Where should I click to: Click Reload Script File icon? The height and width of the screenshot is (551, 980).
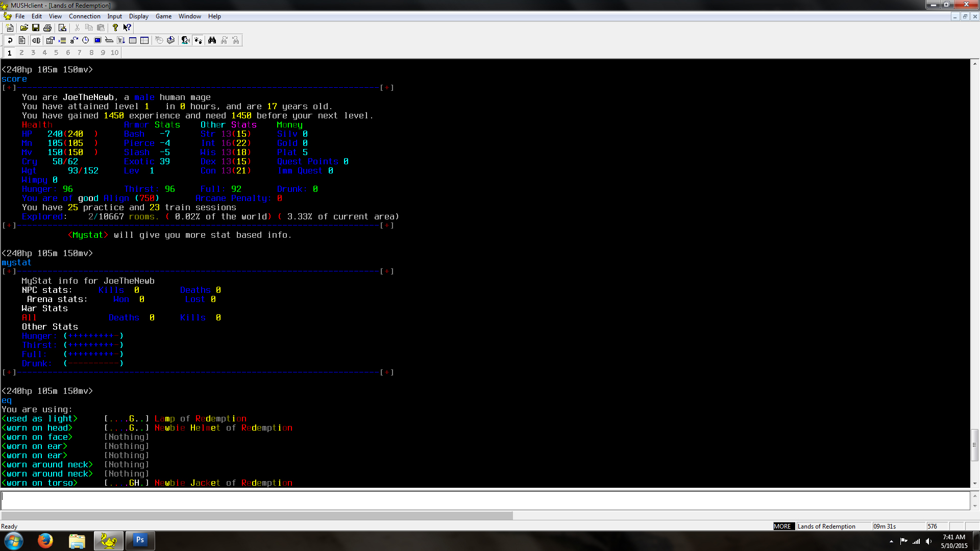tap(171, 40)
